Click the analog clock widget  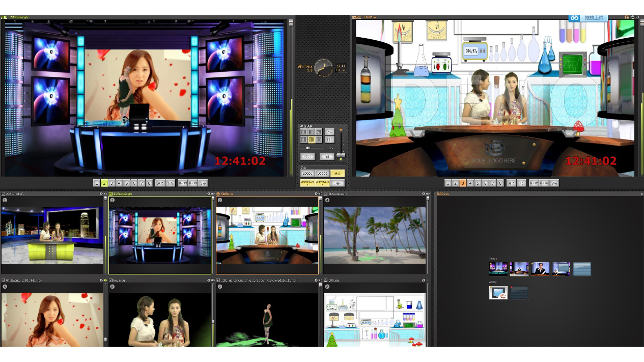point(323,68)
